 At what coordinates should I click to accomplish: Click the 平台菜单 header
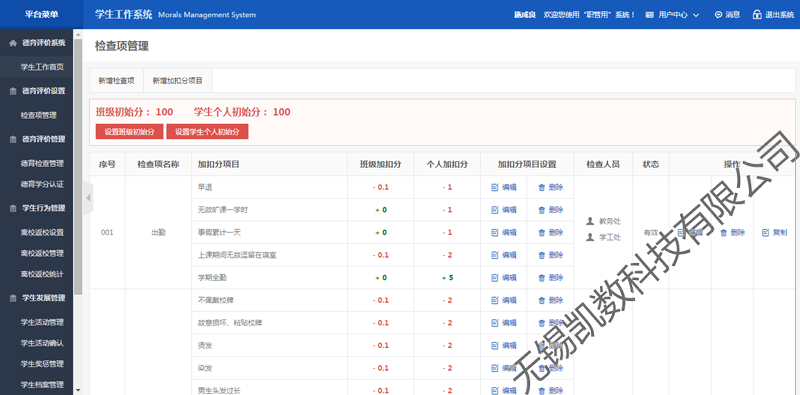(41, 14)
